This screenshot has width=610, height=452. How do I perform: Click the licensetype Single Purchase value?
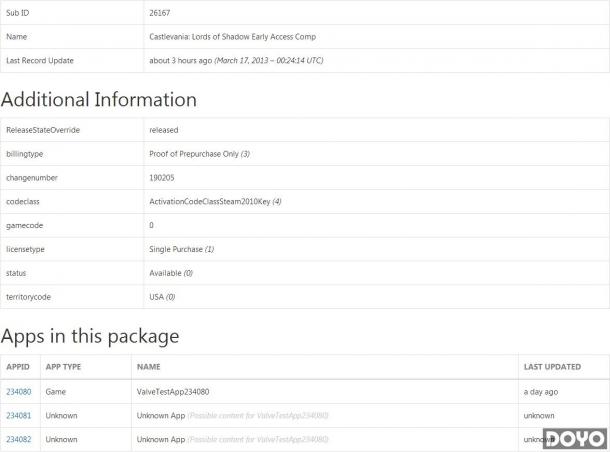182,249
